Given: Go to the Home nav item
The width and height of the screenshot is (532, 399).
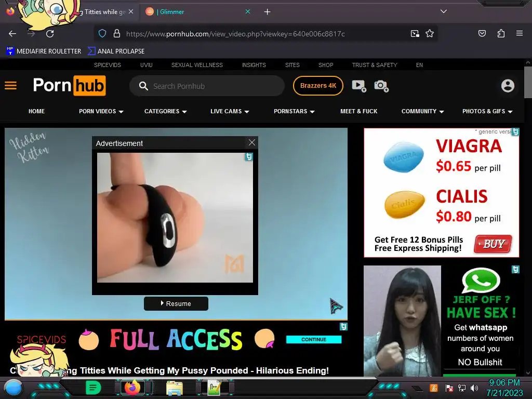Looking at the screenshot, I should 37,111.
